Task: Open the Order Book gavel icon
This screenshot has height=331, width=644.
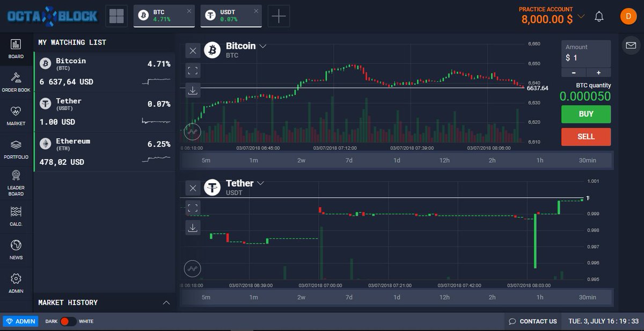Action: [16, 77]
